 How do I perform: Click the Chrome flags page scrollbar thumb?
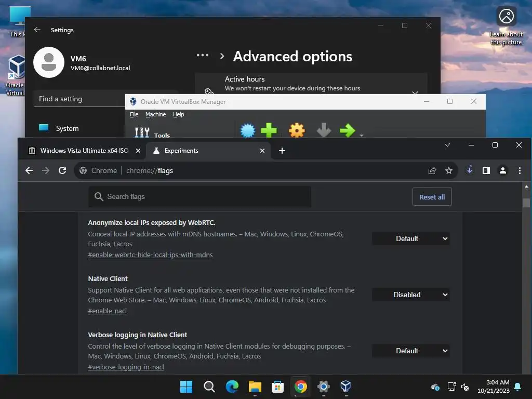[526, 203]
